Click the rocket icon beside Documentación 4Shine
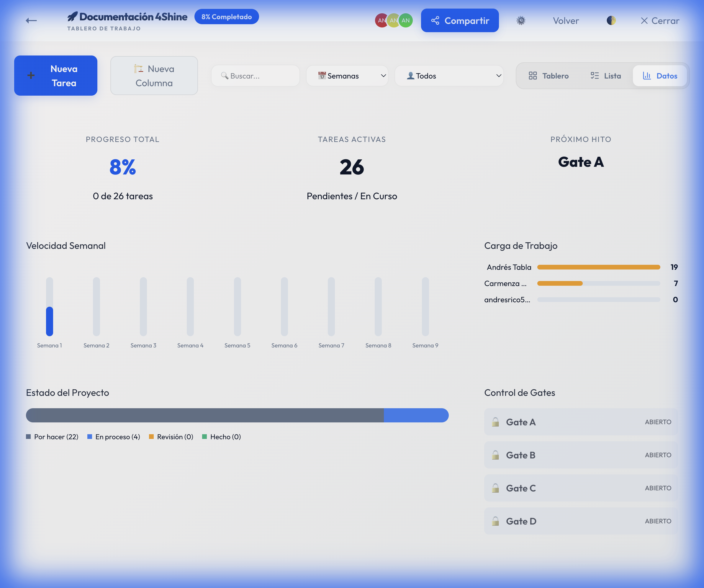The width and height of the screenshot is (704, 588). click(x=72, y=16)
